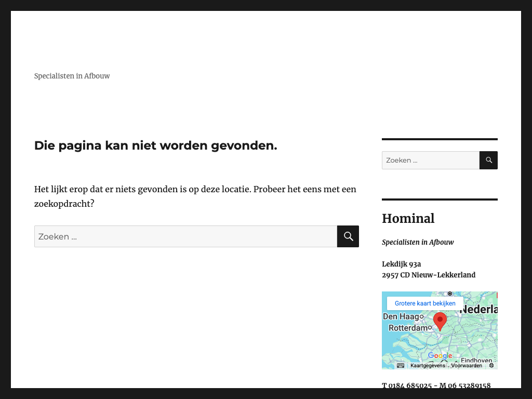This screenshot has height=399, width=532.
Task: Click the magnifier button beside the main search field
Action: tap(348, 236)
